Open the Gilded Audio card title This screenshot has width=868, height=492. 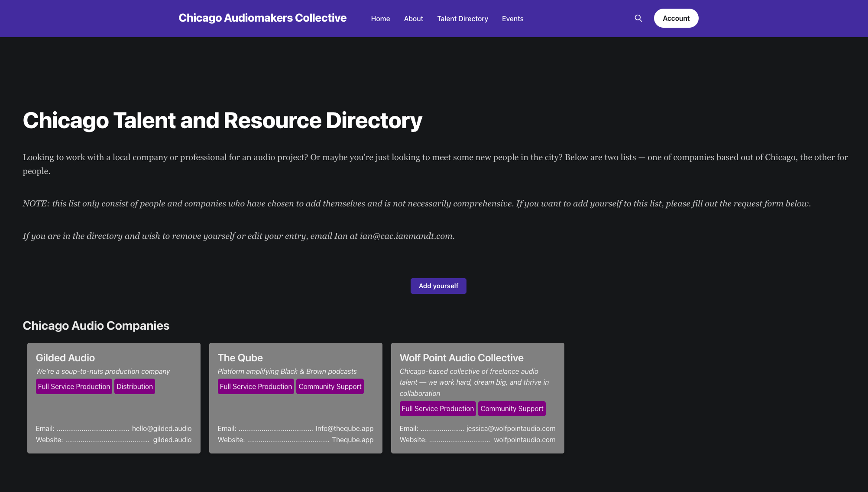(x=65, y=358)
